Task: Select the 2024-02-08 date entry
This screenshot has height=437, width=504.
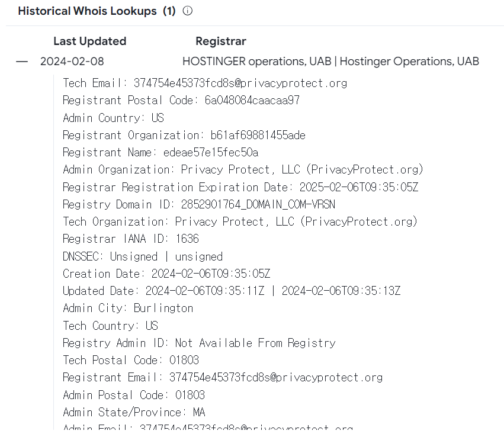Action: tap(72, 62)
